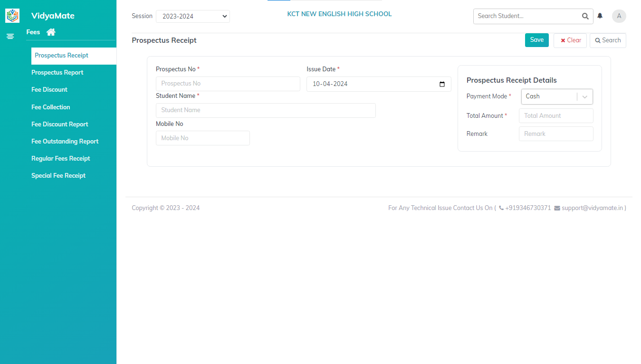
Task: Click the Total Amount input field
Action: tap(555, 116)
